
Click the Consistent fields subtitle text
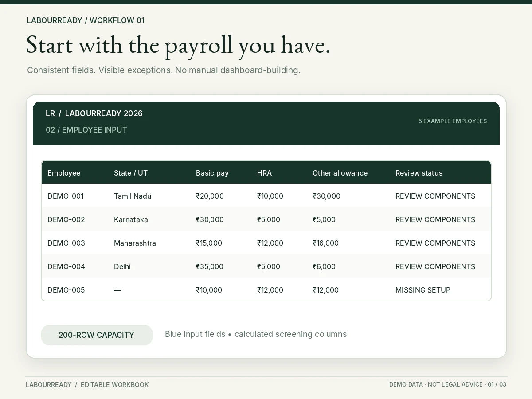click(164, 70)
